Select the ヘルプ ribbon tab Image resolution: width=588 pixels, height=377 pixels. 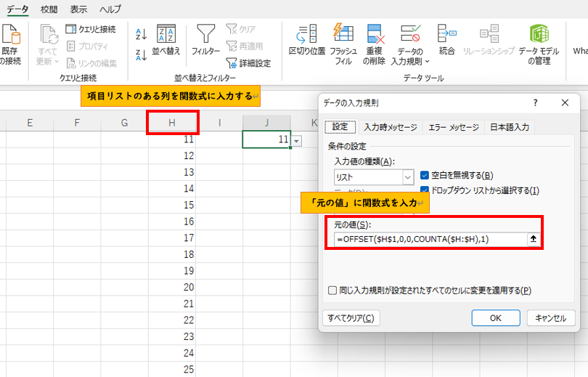point(110,9)
